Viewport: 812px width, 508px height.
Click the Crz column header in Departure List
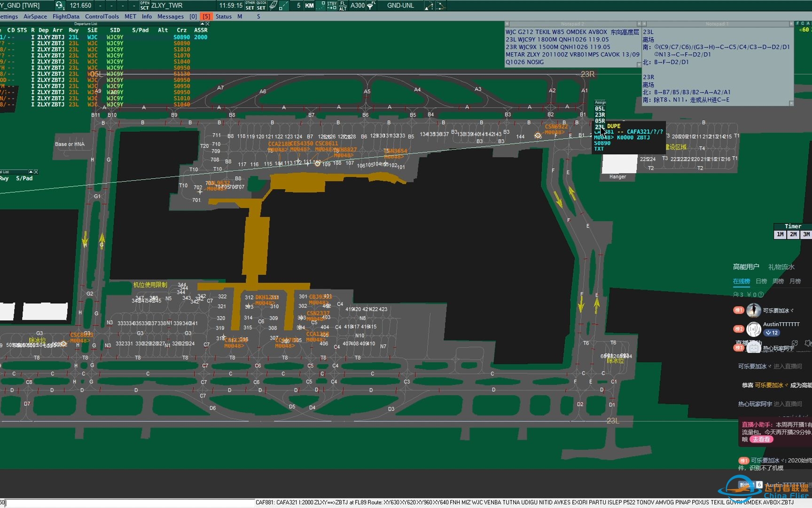point(182,30)
